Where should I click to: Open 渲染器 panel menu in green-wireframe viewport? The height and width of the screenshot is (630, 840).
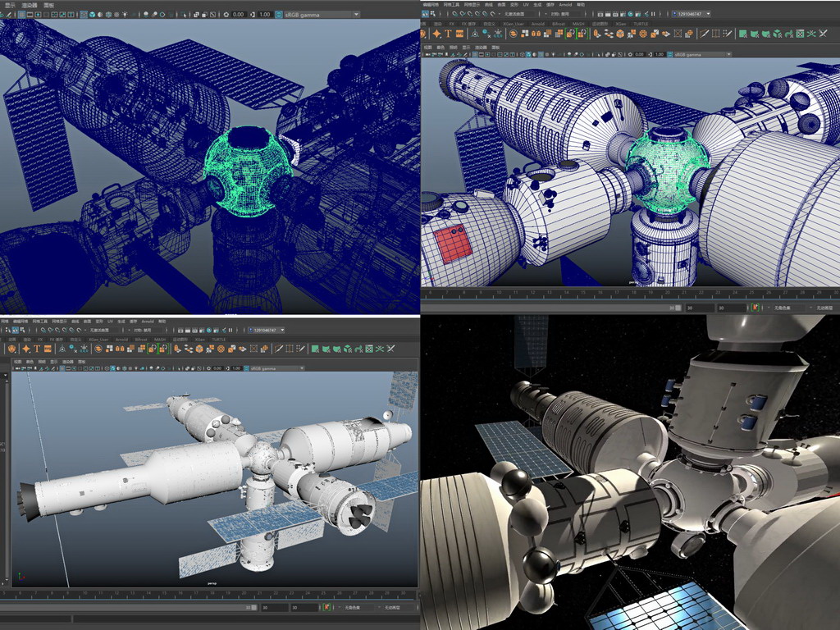(30, 5)
